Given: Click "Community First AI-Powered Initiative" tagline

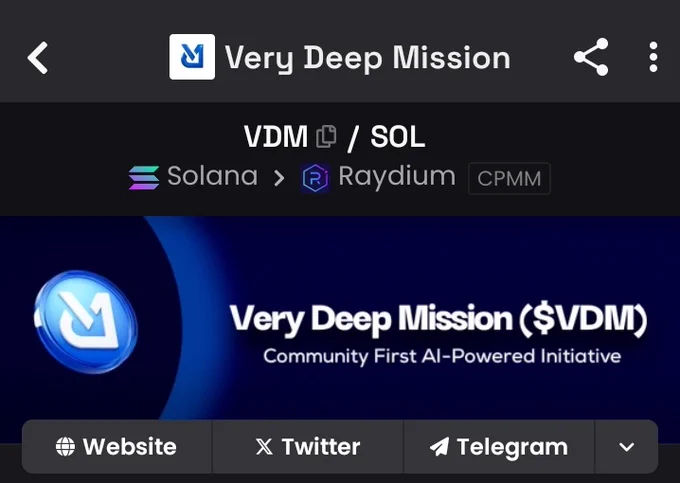Looking at the screenshot, I should pyautogui.click(x=442, y=356).
